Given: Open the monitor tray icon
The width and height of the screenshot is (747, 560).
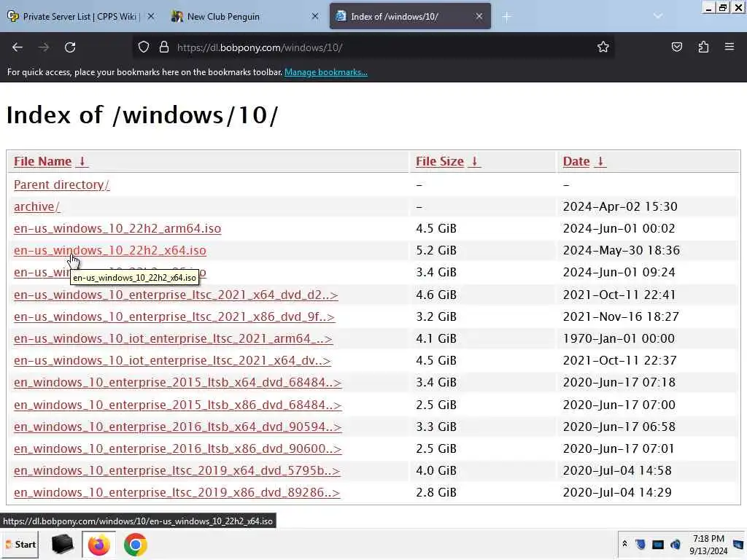Looking at the screenshot, I should pyautogui.click(x=658, y=544).
